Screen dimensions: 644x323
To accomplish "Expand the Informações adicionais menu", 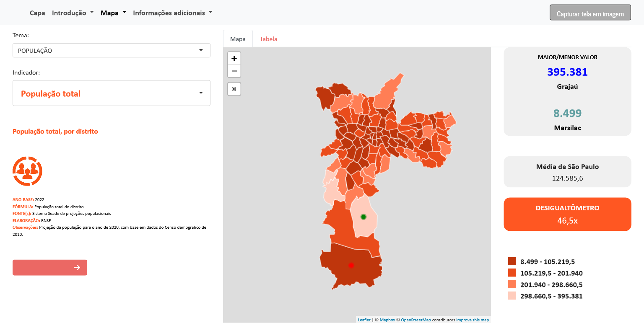I will [x=172, y=13].
